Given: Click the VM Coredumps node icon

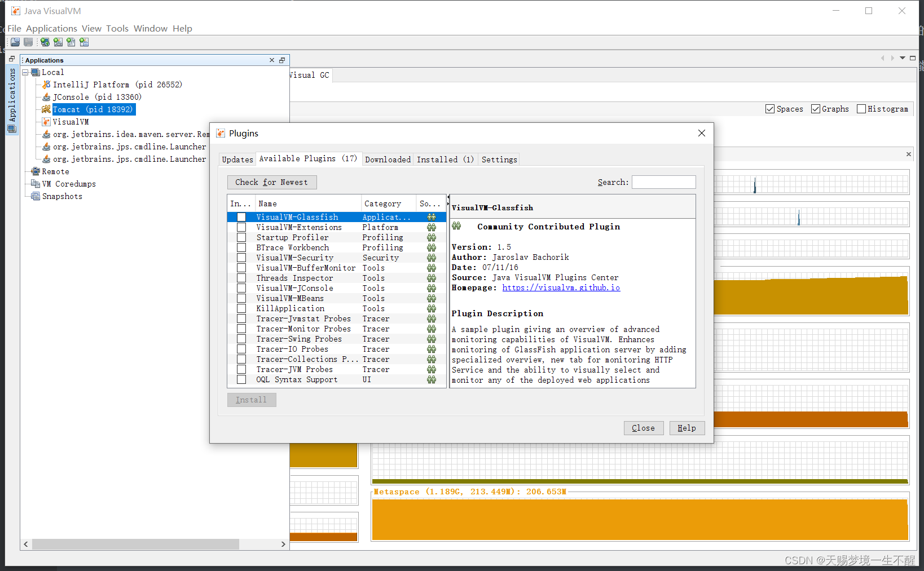Looking at the screenshot, I should click(36, 184).
